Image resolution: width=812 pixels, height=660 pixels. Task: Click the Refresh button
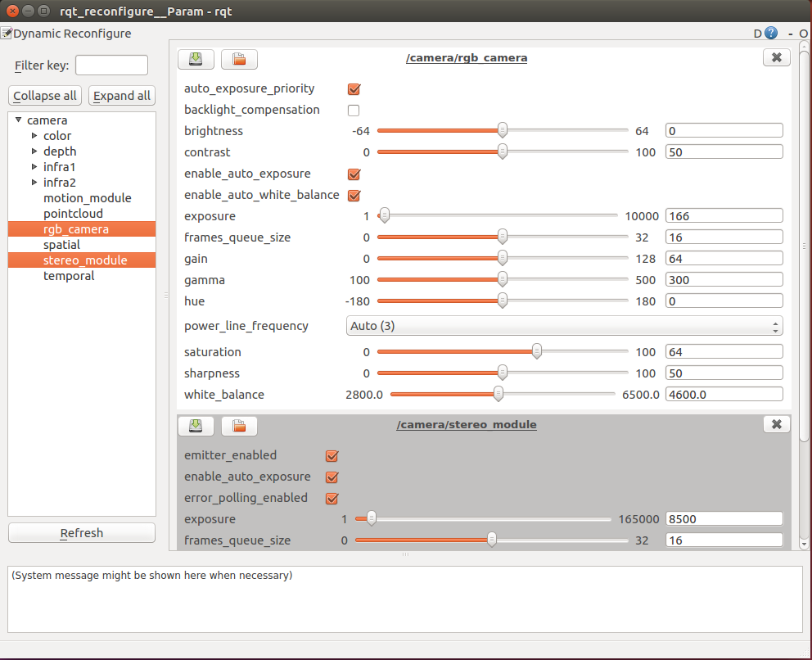pos(82,533)
